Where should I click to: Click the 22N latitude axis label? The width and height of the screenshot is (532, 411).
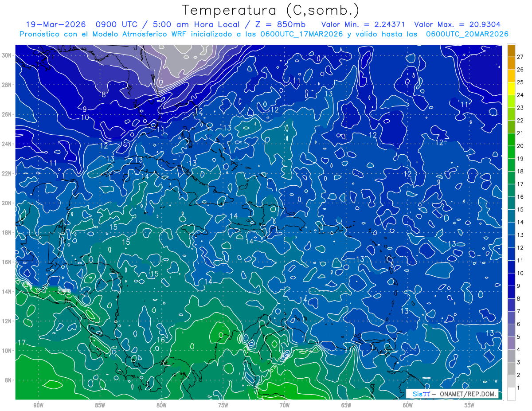pos(7,173)
